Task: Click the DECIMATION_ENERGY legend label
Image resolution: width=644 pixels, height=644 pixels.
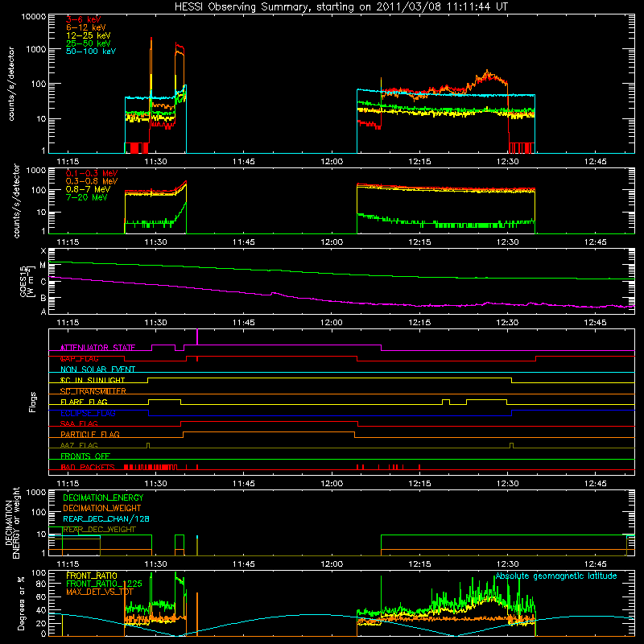Action: pos(103,497)
